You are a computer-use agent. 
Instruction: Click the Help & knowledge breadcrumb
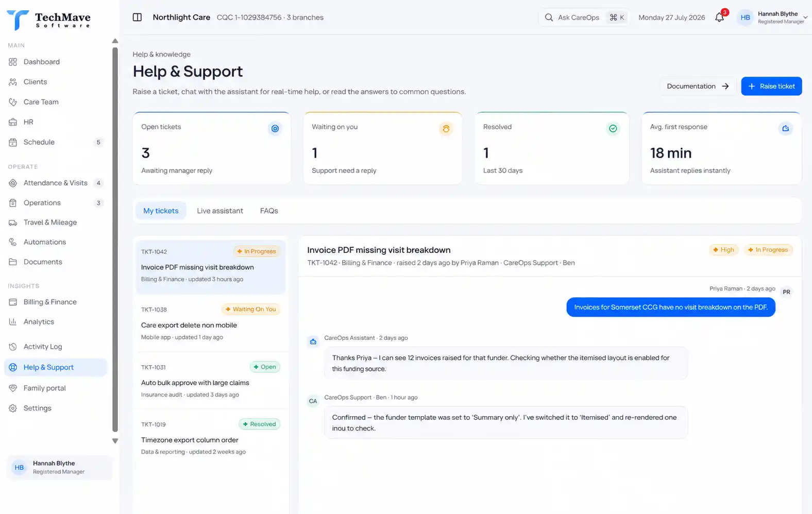coord(161,54)
